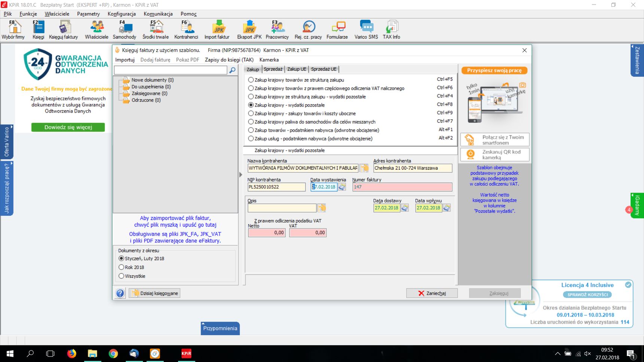Launch Import faktur from the toolbar
Viewport: 644px width, 362px height.
point(217,30)
